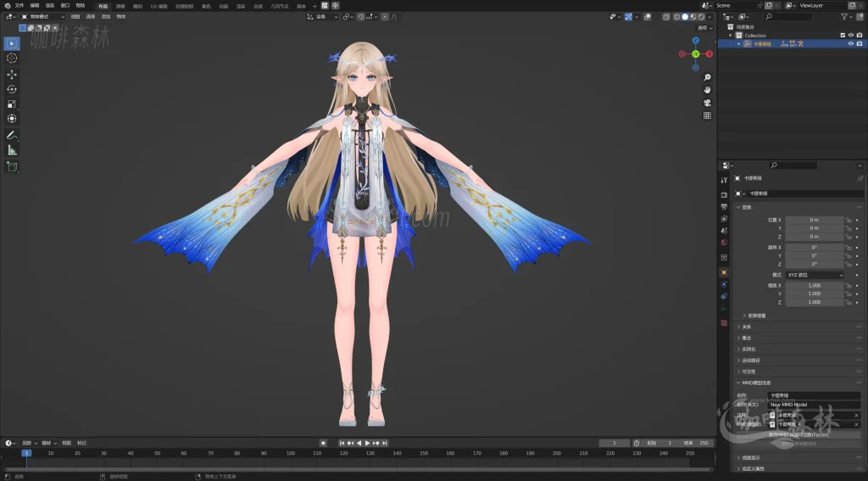868x481 pixels.
Task: Add a new workspace with plus button
Action: pyautogui.click(x=314, y=6)
